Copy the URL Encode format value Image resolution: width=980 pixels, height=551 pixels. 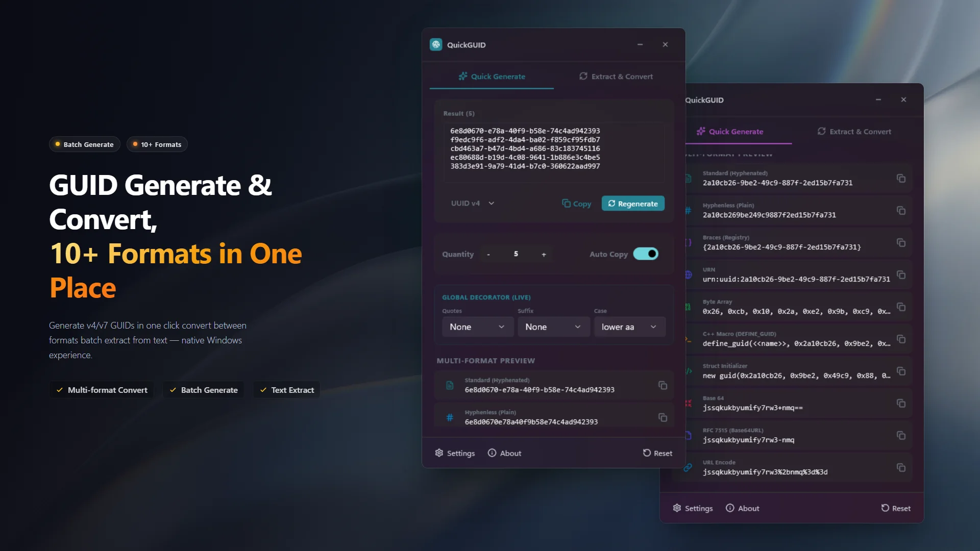click(901, 468)
